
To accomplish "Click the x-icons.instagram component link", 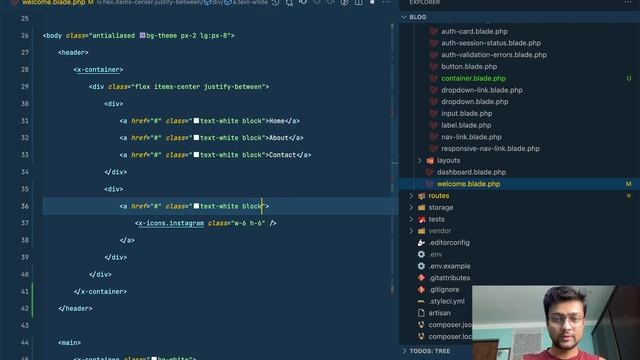I will click(x=171, y=223).
